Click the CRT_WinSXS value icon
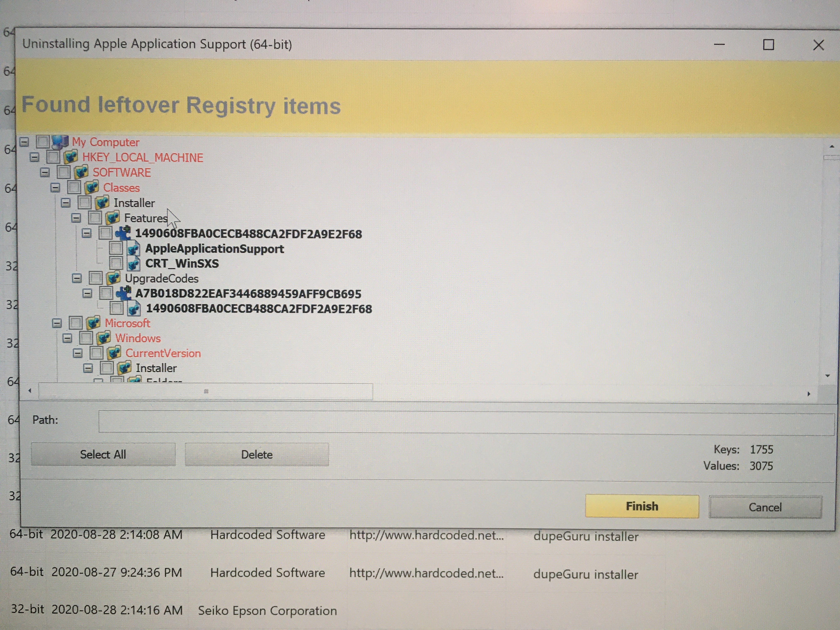Viewport: 840px width, 630px height. (x=133, y=264)
